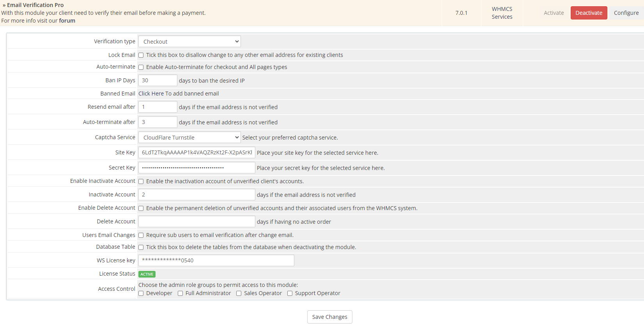Image resolution: width=644 pixels, height=329 pixels.
Task: Focus the Ban IP Days field
Action: click(158, 80)
